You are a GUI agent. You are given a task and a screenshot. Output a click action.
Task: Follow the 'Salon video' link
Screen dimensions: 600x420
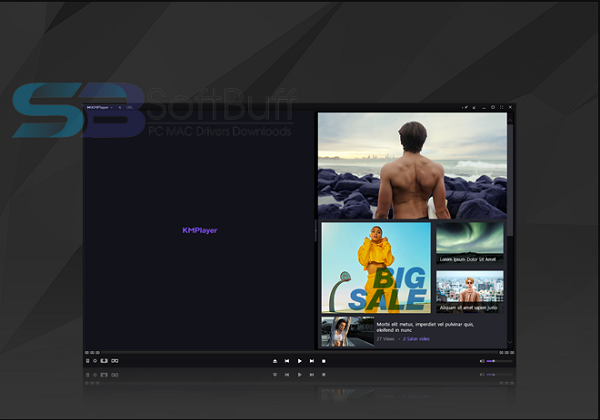(x=416, y=339)
